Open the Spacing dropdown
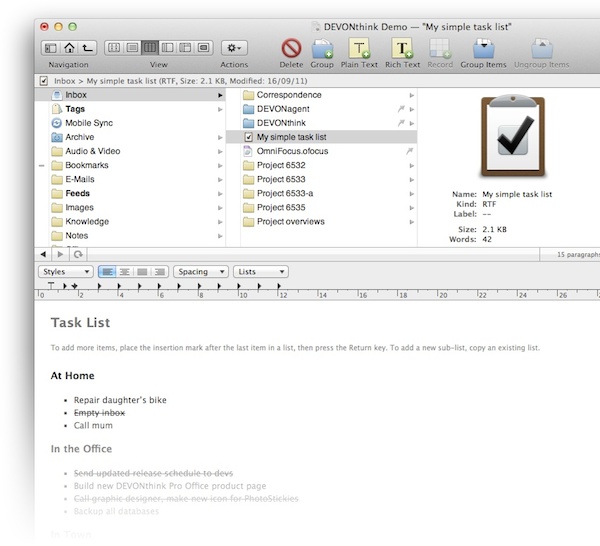Viewport: 600px width, 546px height. tap(200, 271)
